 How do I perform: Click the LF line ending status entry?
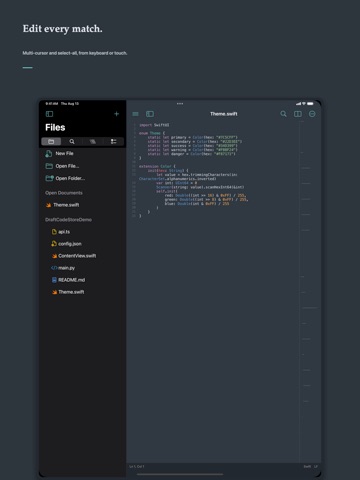316,466
